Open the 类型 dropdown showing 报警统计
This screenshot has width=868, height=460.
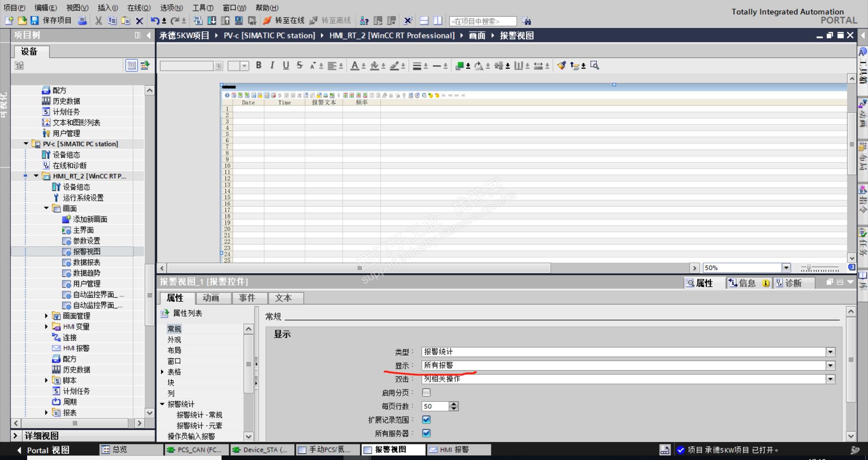[x=830, y=352]
